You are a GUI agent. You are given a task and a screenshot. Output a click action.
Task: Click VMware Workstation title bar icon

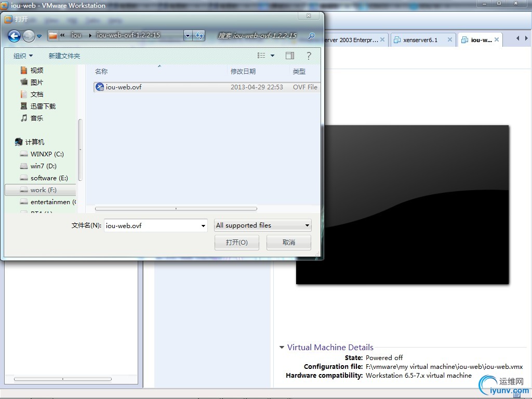[4, 5]
